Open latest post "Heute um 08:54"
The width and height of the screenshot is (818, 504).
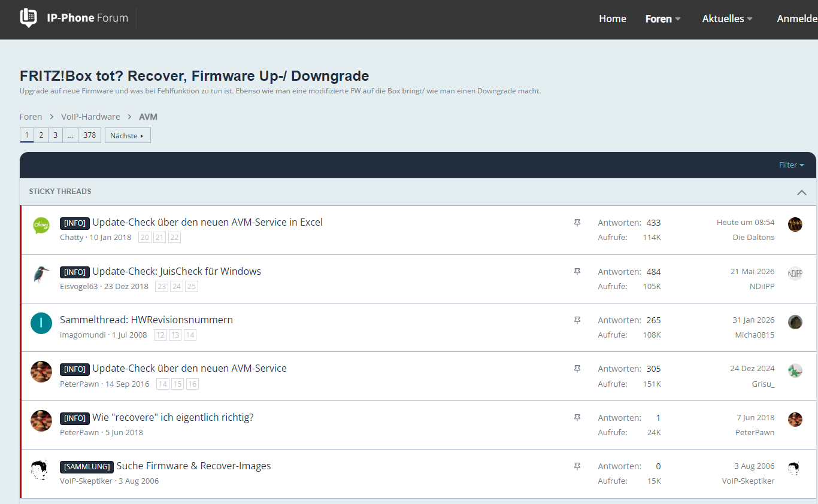746,223
